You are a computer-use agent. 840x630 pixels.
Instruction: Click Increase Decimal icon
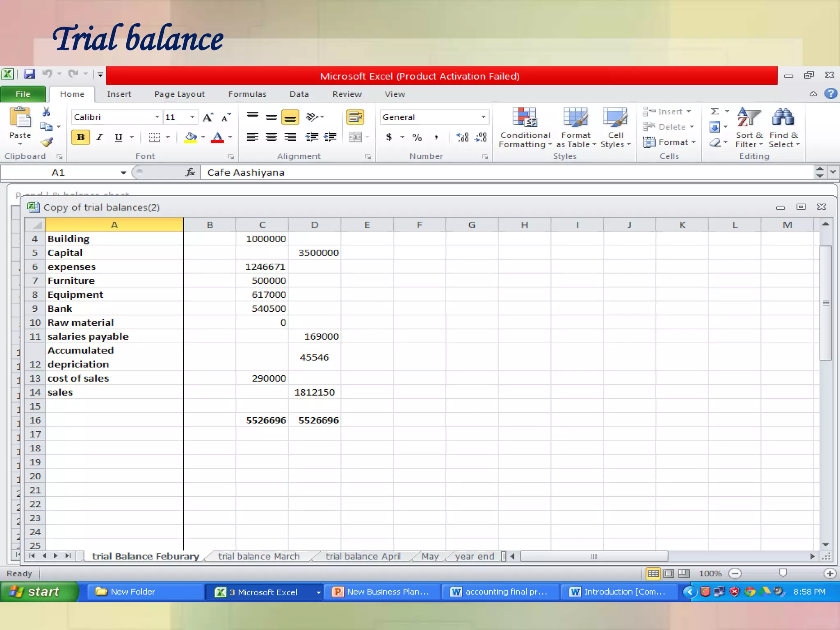coord(462,137)
